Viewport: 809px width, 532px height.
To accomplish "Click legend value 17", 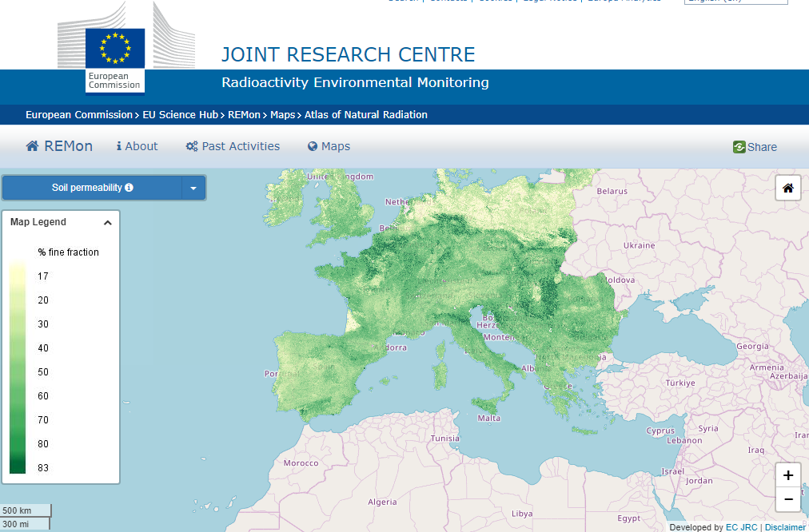I will click(x=43, y=276).
